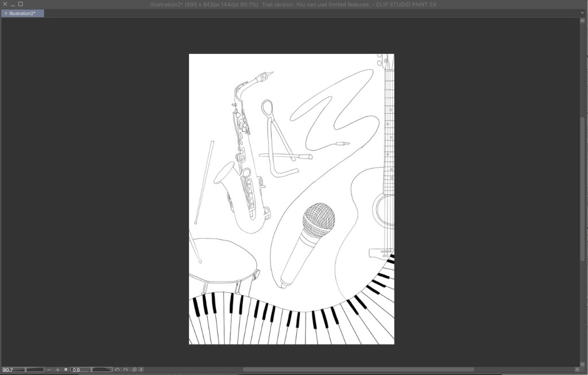Click the vertical scrollbar down arrow
The image size is (588, 375).
[x=583, y=363]
